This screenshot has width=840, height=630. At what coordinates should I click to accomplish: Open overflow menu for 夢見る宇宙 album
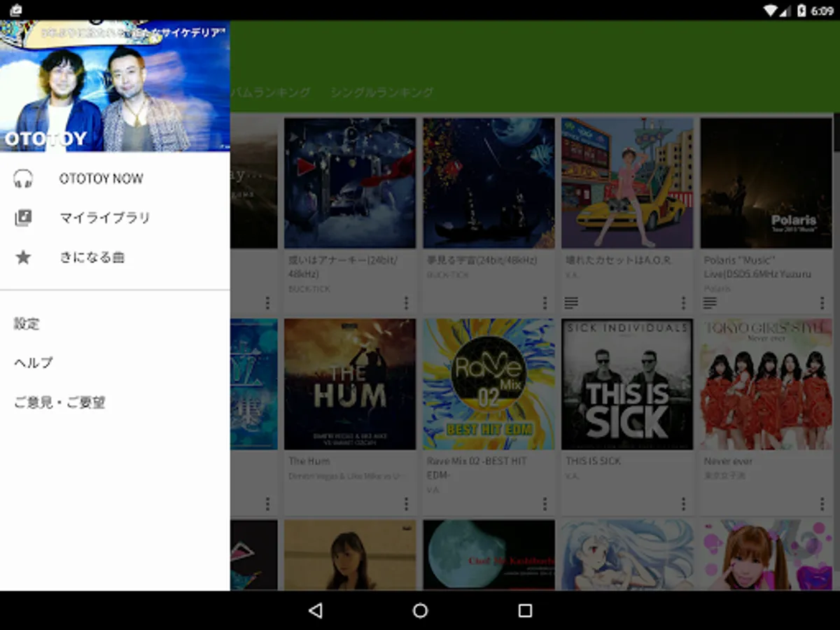coord(545,302)
